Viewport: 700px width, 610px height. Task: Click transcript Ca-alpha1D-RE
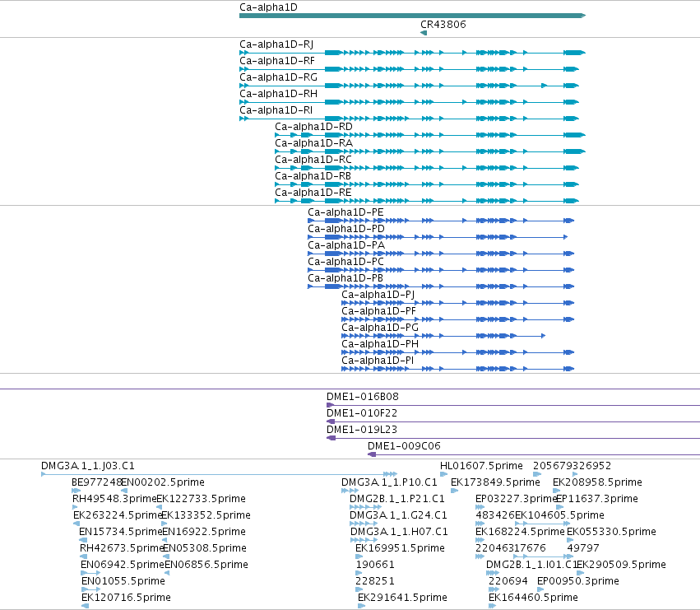(x=427, y=201)
